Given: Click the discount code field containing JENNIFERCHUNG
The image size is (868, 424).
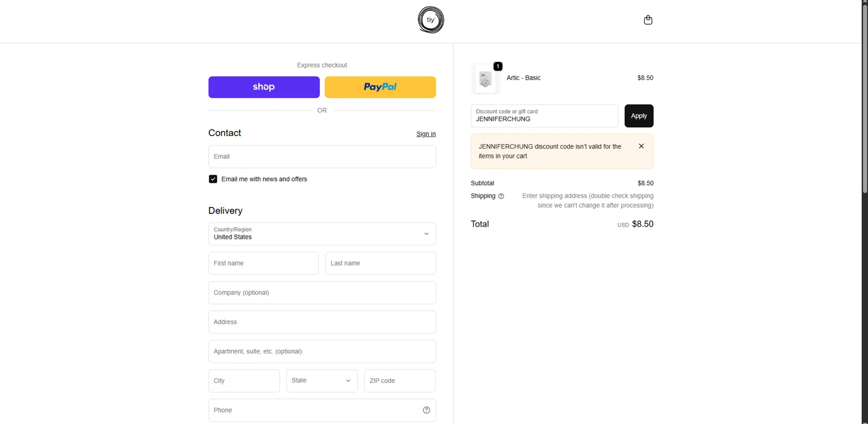Looking at the screenshot, I should tap(544, 116).
